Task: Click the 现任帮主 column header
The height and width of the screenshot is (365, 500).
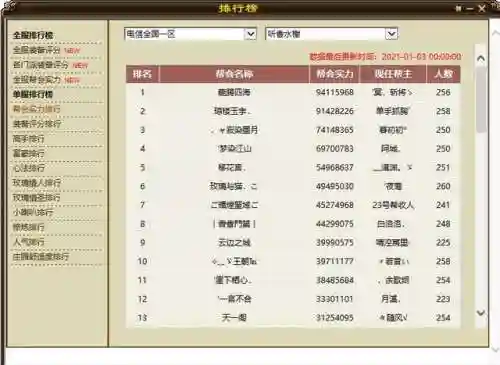Action: [393, 74]
